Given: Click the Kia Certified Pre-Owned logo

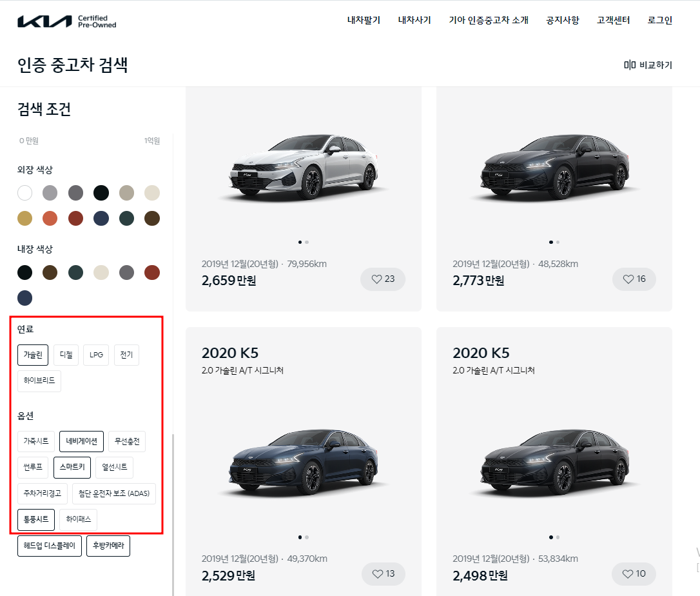Looking at the screenshot, I should pyautogui.click(x=67, y=21).
